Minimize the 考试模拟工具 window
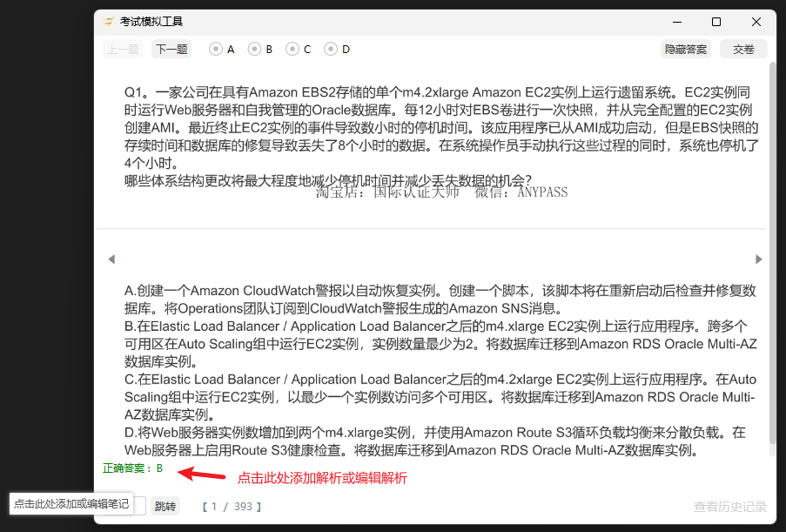This screenshot has width=786, height=532. 677,22
